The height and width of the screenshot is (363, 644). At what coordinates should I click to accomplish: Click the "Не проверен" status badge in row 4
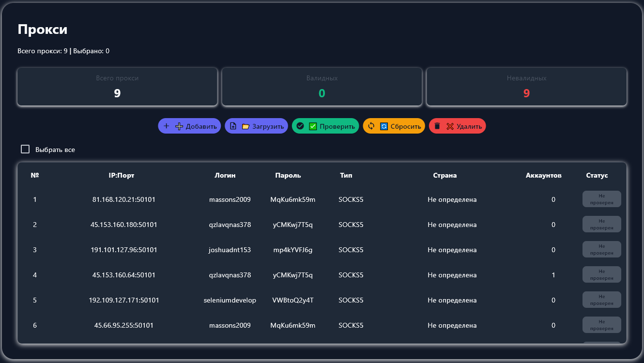[x=601, y=274]
